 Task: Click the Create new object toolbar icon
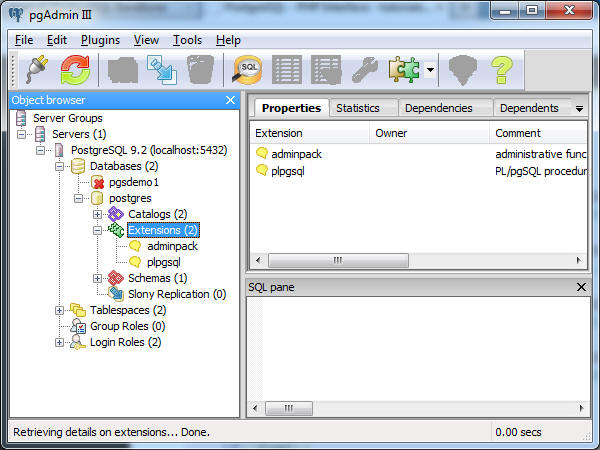162,70
